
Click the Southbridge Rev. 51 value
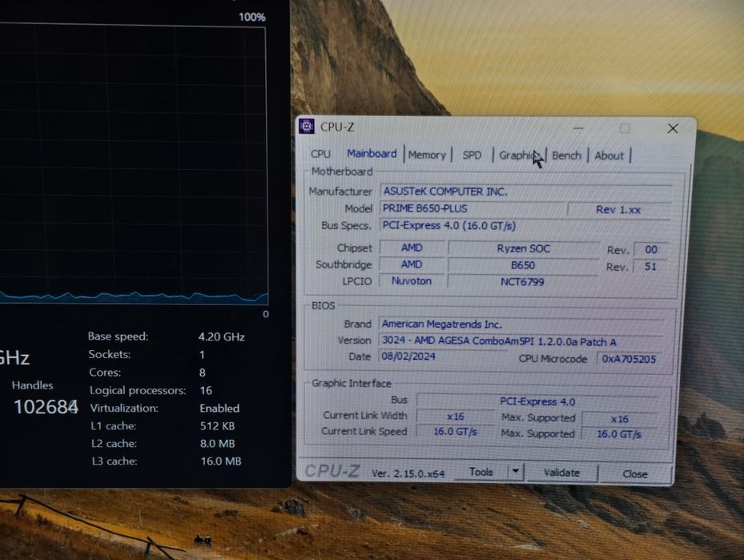[650, 266]
